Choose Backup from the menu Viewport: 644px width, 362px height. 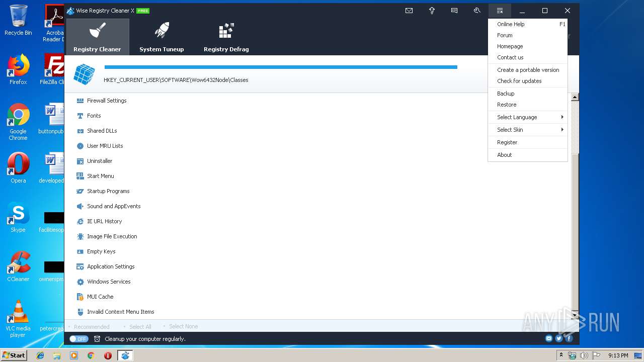(x=528, y=94)
